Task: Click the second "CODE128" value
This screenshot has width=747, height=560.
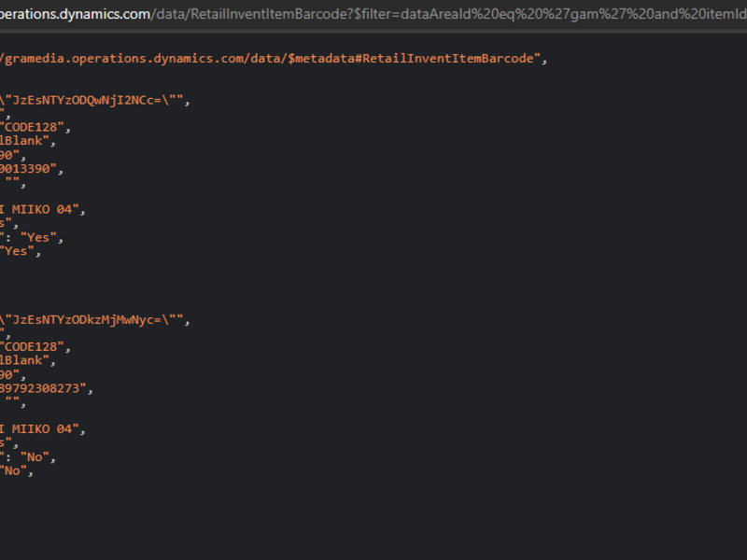Action: tap(35, 347)
